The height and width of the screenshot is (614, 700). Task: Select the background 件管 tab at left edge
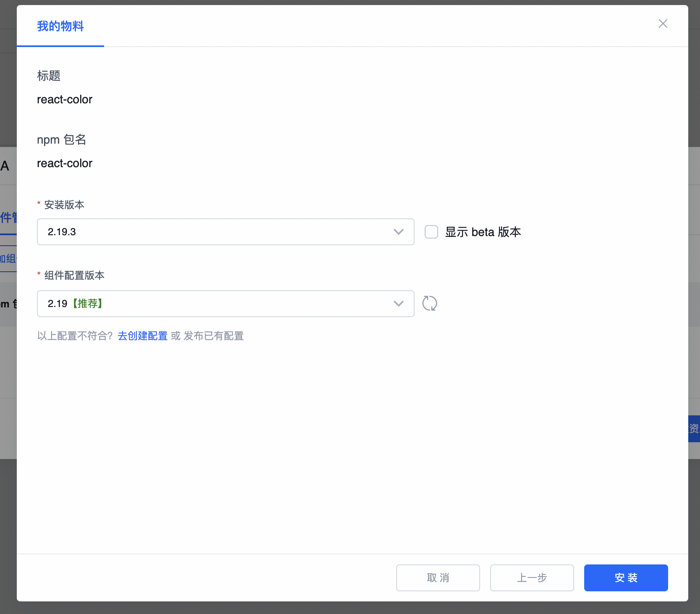[x=8, y=218]
